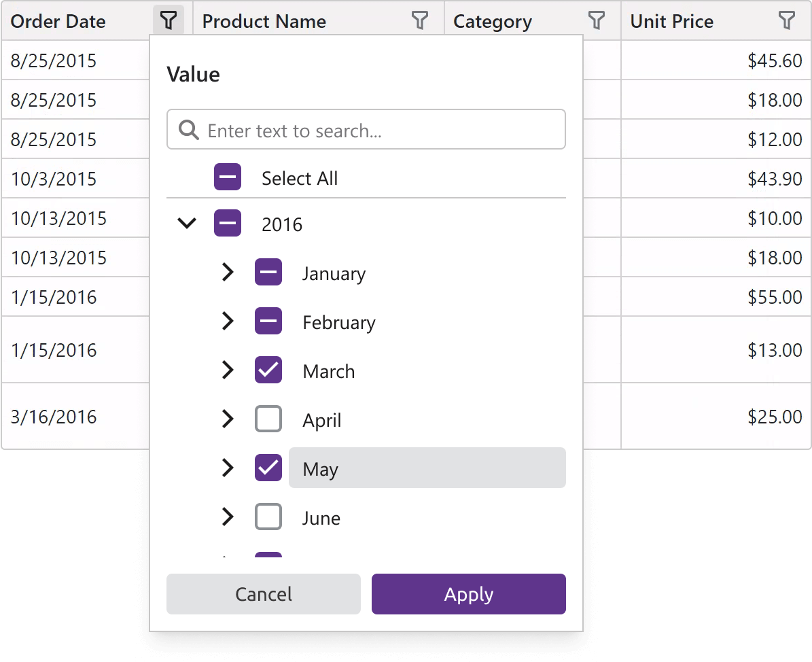This screenshot has height=662, width=812.
Task: Expand the January node
Action: point(228,272)
